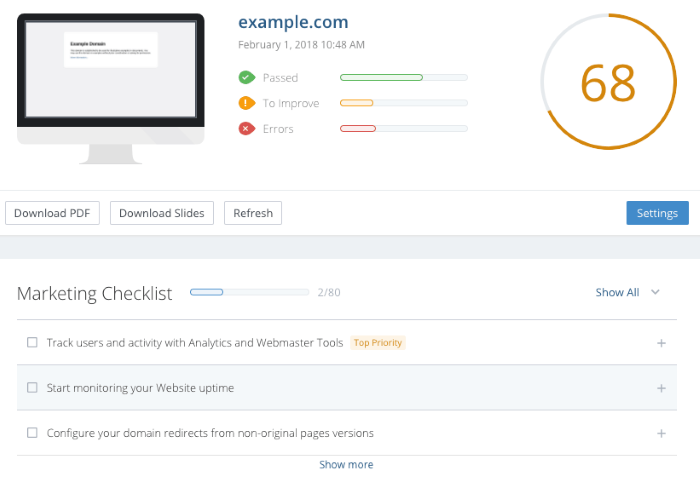Click the Show more link
Screen dimensions: 700x483
pyautogui.click(x=346, y=465)
